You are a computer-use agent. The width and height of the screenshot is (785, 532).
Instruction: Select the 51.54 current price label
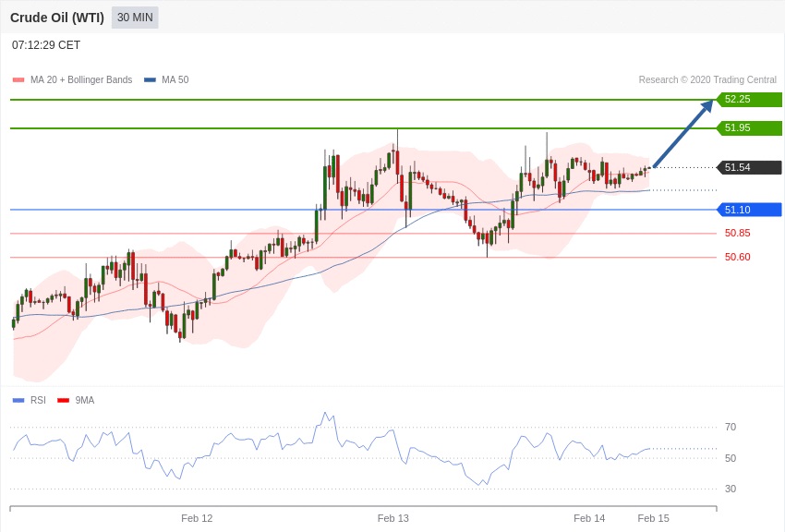[749, 167]
